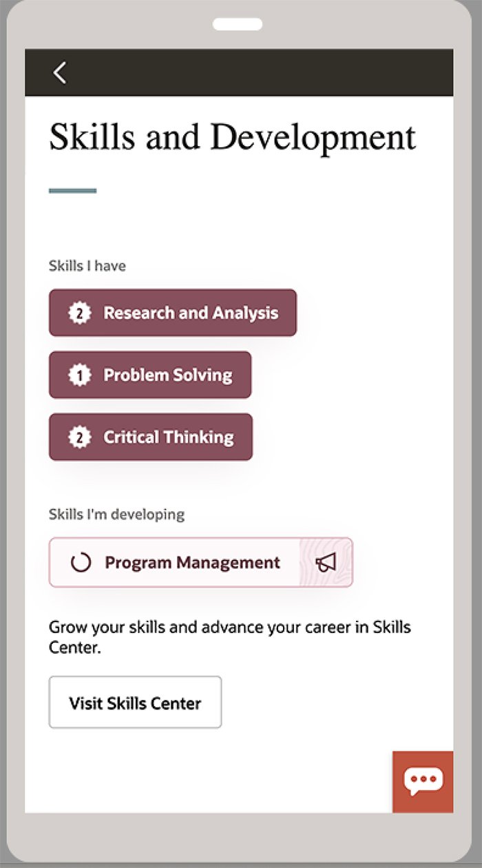482x868 pixels.
Task: Go back using the header arrow
Action: 61,72
